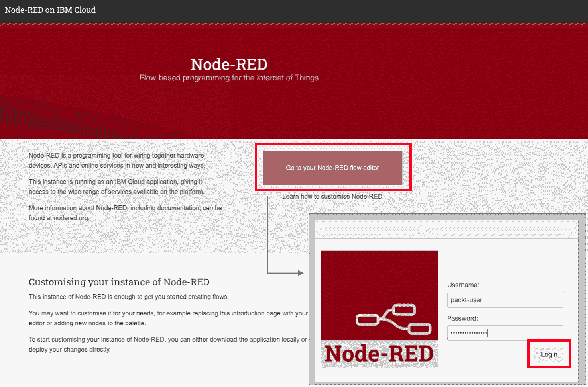Screen dimensions: 588x387
Task: Click the node flow icon in the Node-RED logo
Action: pyautogui.click(x=393, y=319)
